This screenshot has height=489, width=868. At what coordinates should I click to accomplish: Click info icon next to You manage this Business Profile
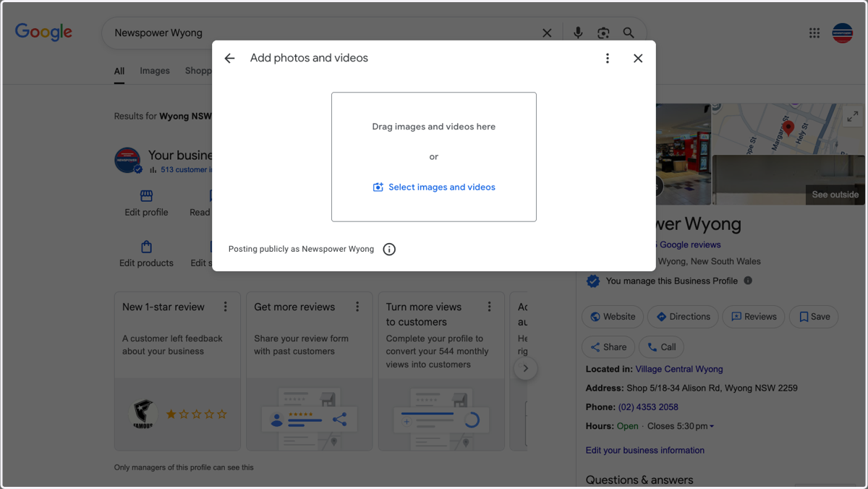coord(748,281)
